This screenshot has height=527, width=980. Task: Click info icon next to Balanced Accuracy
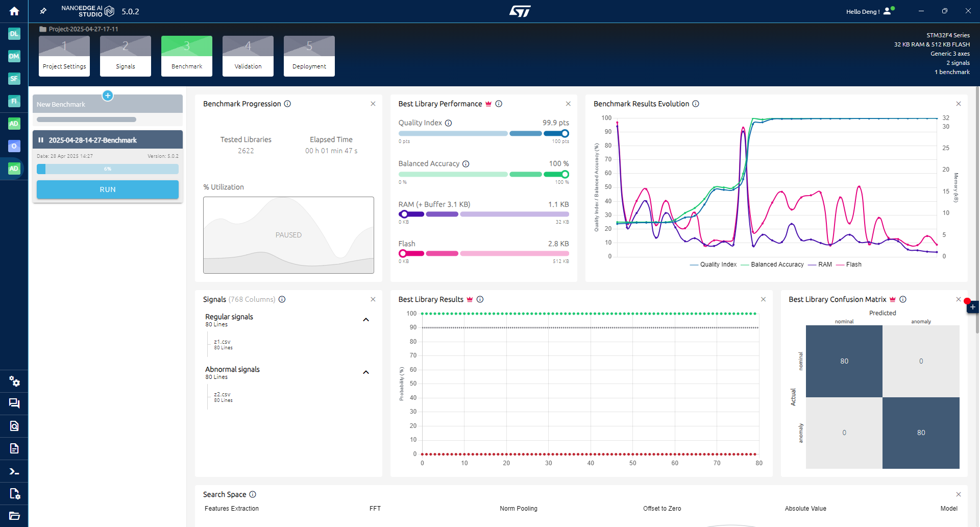[466, 164]
